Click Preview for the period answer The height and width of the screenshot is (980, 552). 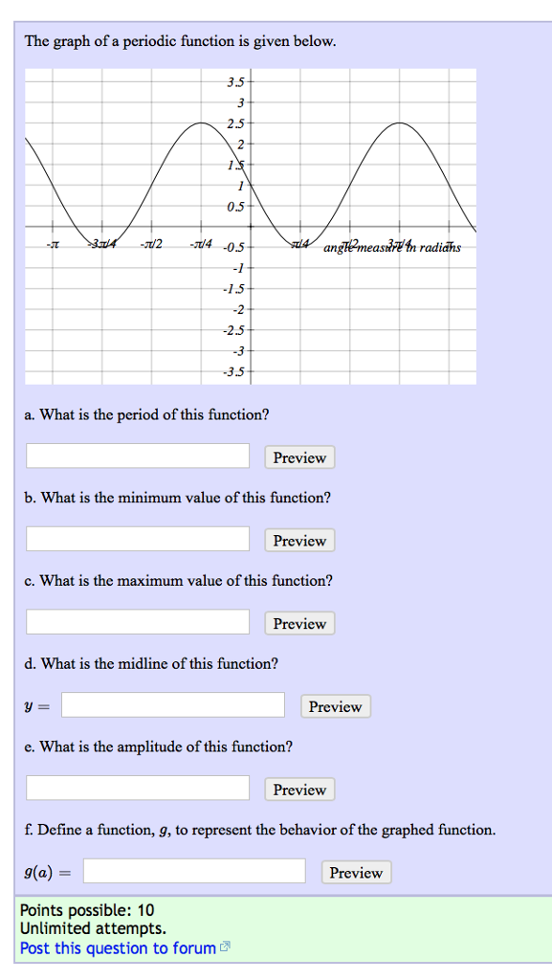(x=298, y=457)
